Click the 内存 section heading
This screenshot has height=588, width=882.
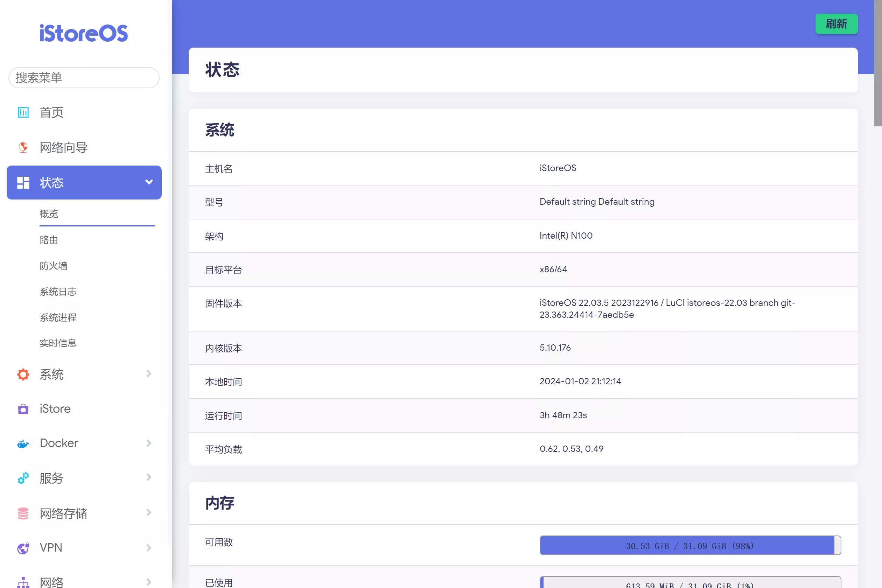pos(219,503)
